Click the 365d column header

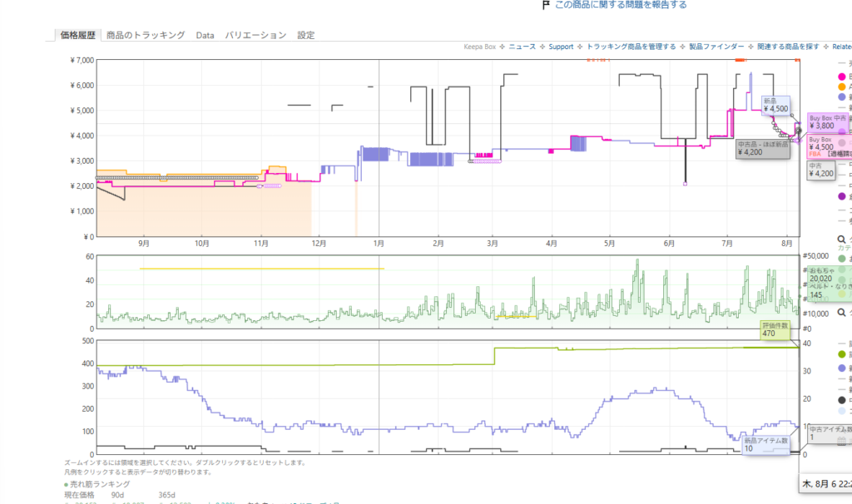166,496
